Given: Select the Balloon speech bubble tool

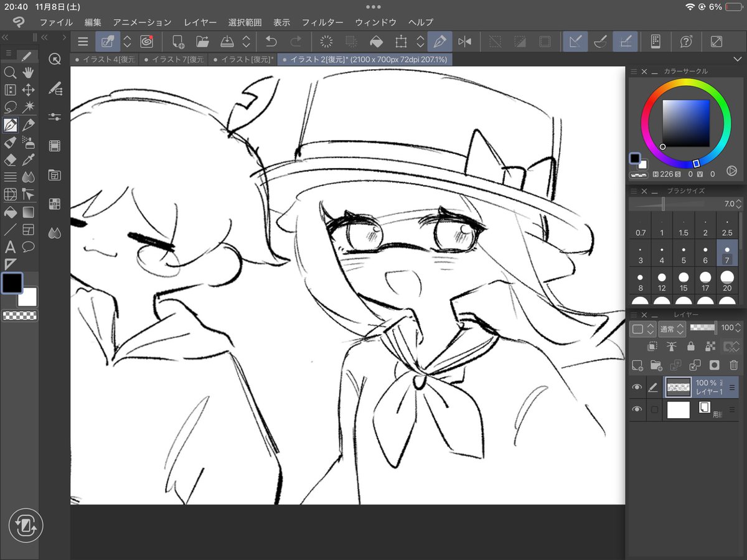Looking at the screenshot, I should point(28,247).
